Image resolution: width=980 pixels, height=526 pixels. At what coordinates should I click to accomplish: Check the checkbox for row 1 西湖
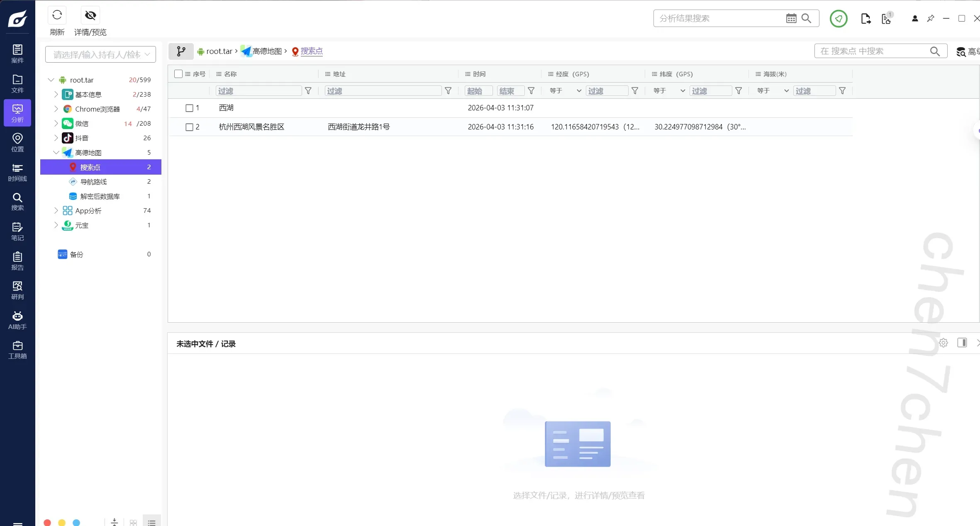tap(189, 108)
